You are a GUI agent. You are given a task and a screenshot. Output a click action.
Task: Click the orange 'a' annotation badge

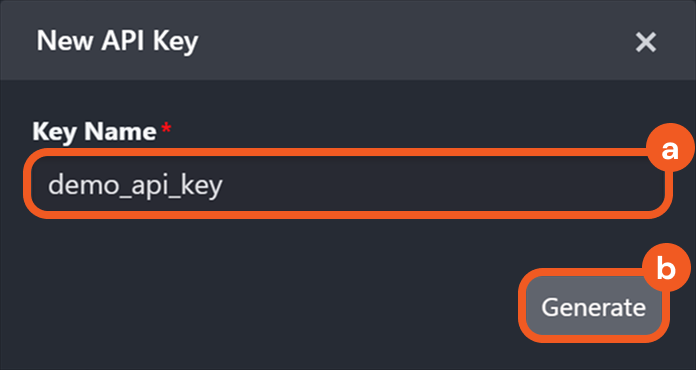pos(670,150)
